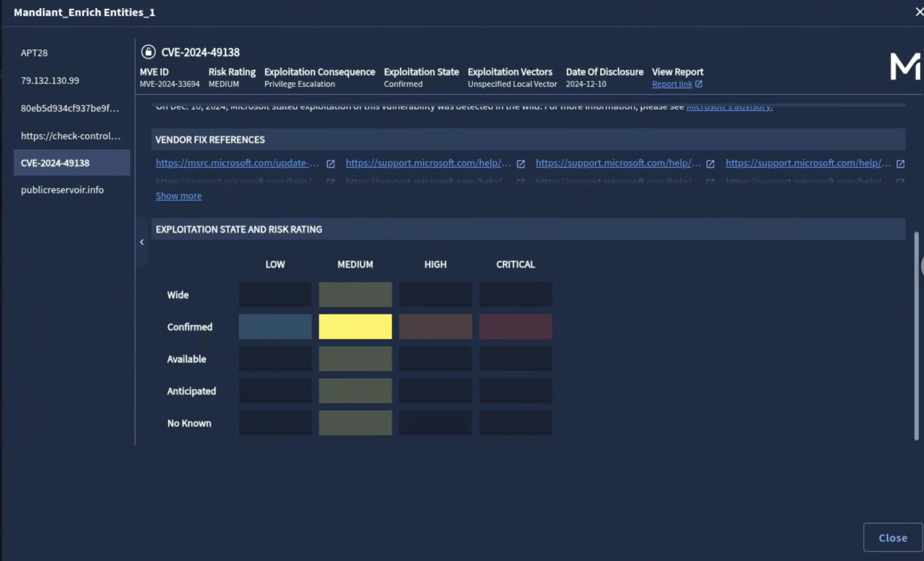Viewport: 924px width, 561px height.
Task: Click the Confirmed row label
Action: click(190, 327)
